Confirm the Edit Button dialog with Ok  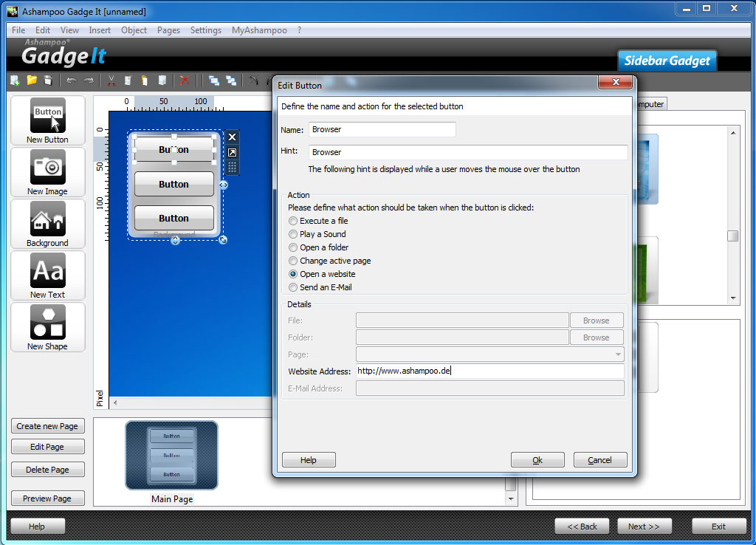pos(537,460)
